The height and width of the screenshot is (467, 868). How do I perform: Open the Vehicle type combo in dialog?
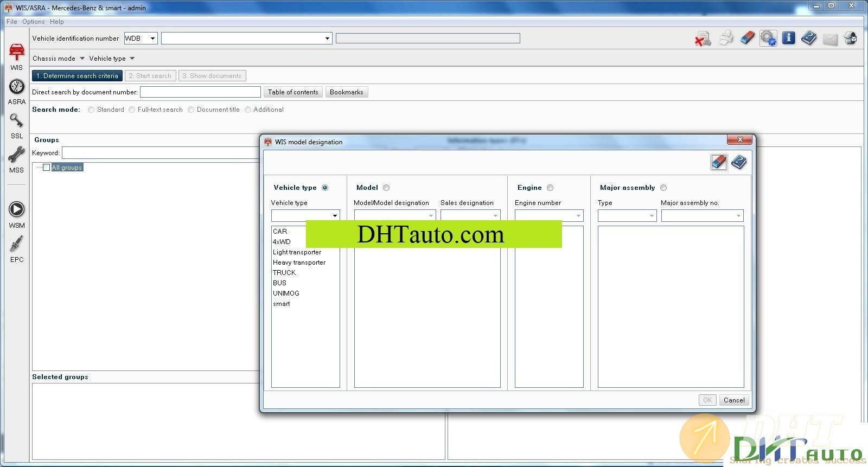coord(305,215)
